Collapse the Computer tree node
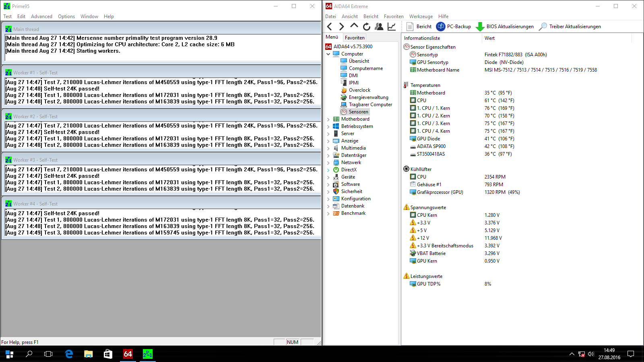The height and width of the screenshot is (362, 644). click(328, 54)
